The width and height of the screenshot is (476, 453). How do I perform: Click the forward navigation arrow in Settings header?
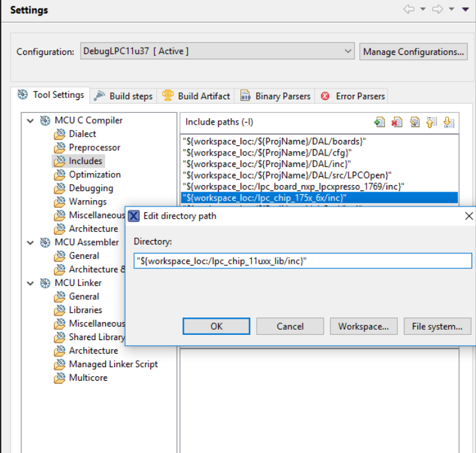coord(437,9)
